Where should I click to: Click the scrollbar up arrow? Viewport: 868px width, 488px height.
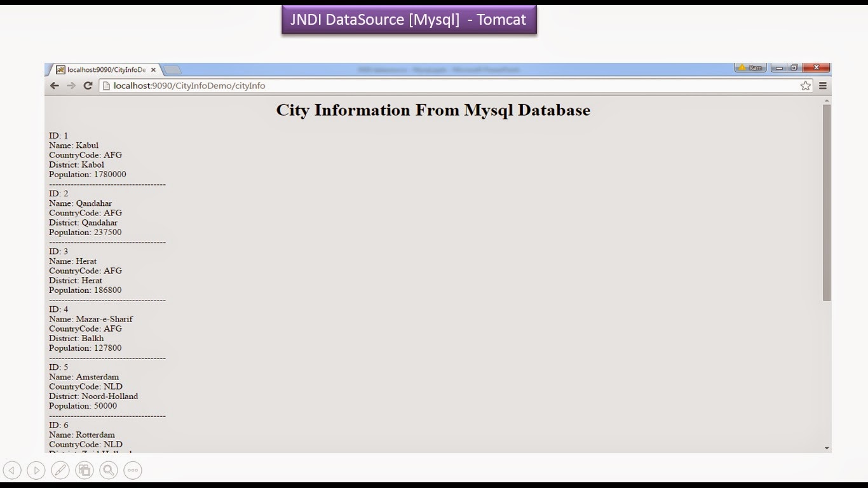click(827, 100)
